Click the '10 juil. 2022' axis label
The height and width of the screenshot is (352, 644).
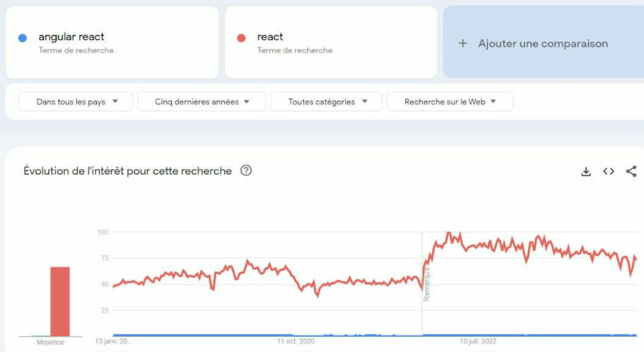tap(478, 341)
